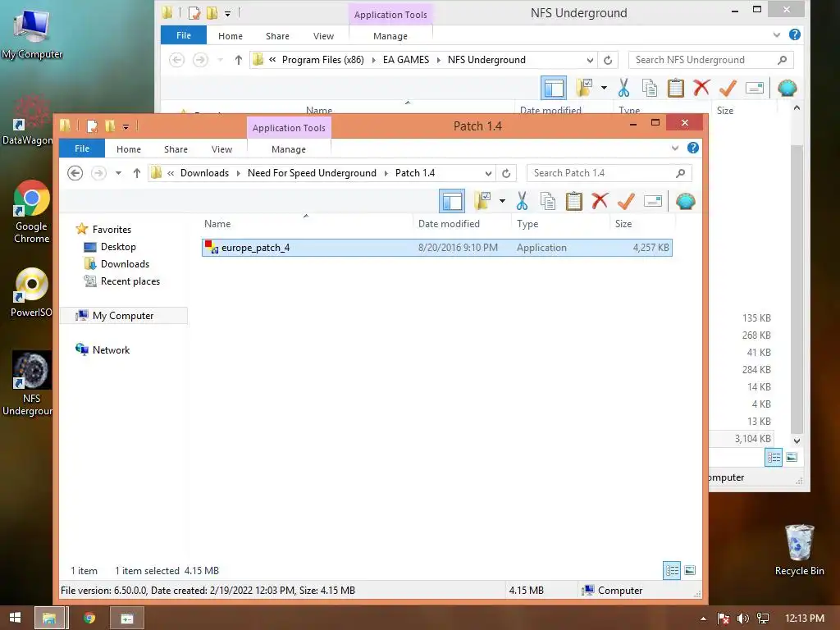The image size is (840, 630).
Task: Open Google Chrome from taskbar
Action: pos(89,618)
